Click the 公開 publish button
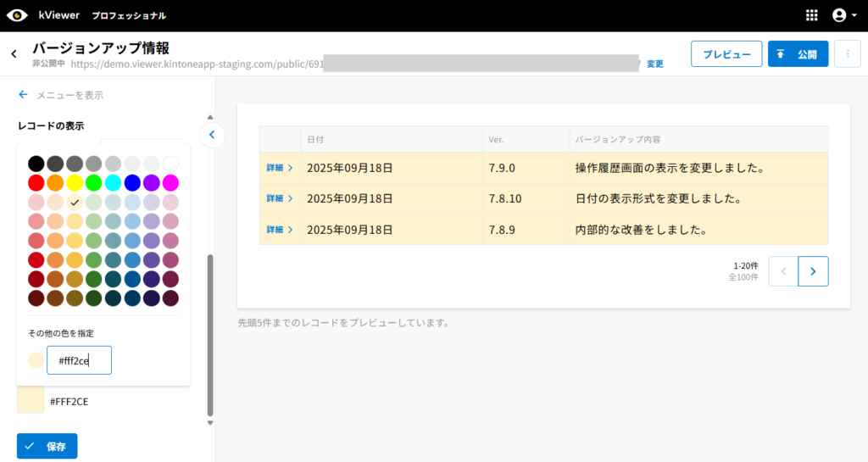Image resolution: width=868 pixels, height=462 pixels. click(x=798, y=54)
